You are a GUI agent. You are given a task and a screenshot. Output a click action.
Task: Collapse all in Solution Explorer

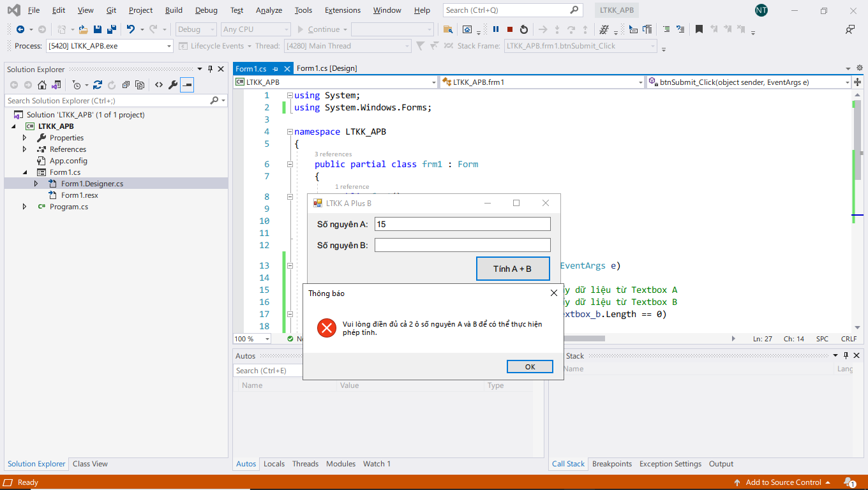pos(126,85)
